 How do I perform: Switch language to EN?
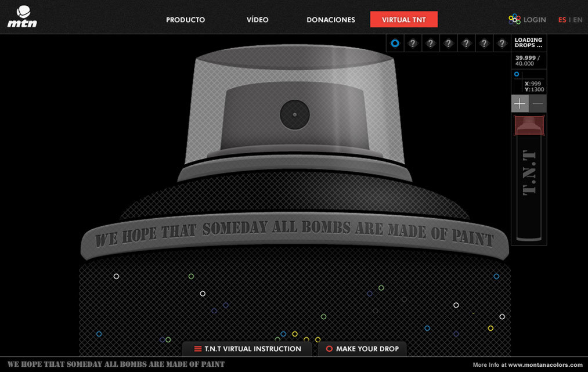pyautogui.click(x=578, y=20)
